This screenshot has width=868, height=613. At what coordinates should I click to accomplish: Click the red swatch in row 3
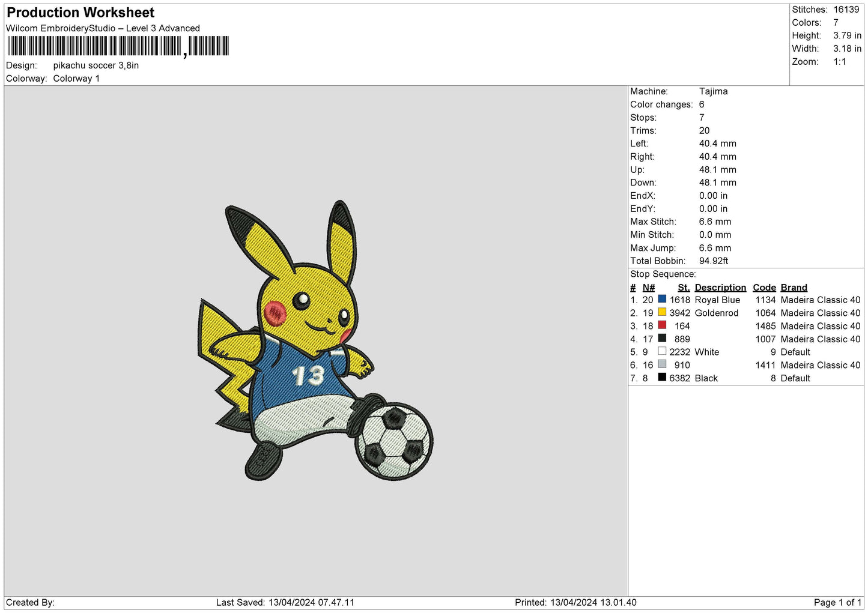pos(662,325)
